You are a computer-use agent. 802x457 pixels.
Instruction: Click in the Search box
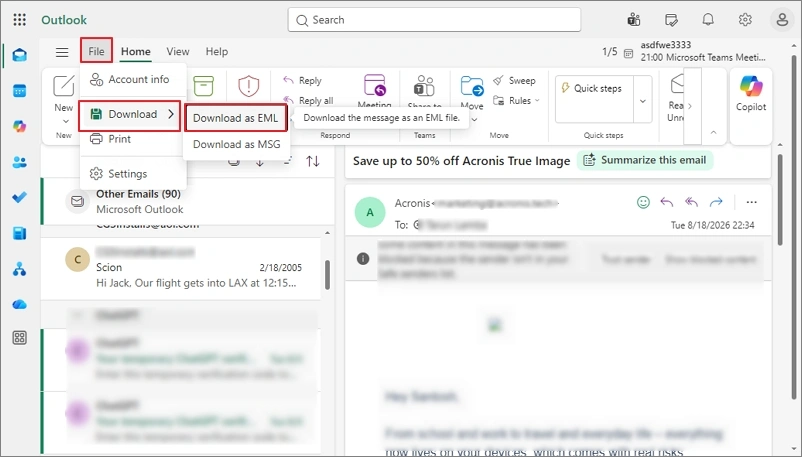click(x=434, y=20)
